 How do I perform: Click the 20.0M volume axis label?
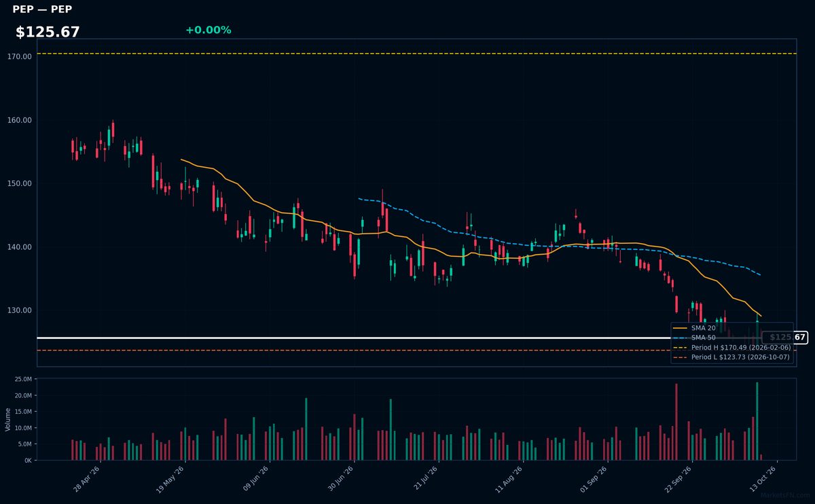(x=22, y=395)
